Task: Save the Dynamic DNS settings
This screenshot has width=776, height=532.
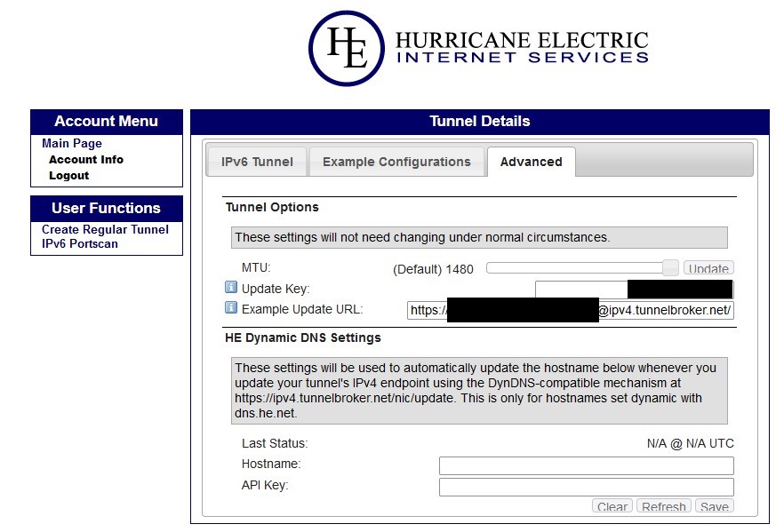Action: coord(714,507)
